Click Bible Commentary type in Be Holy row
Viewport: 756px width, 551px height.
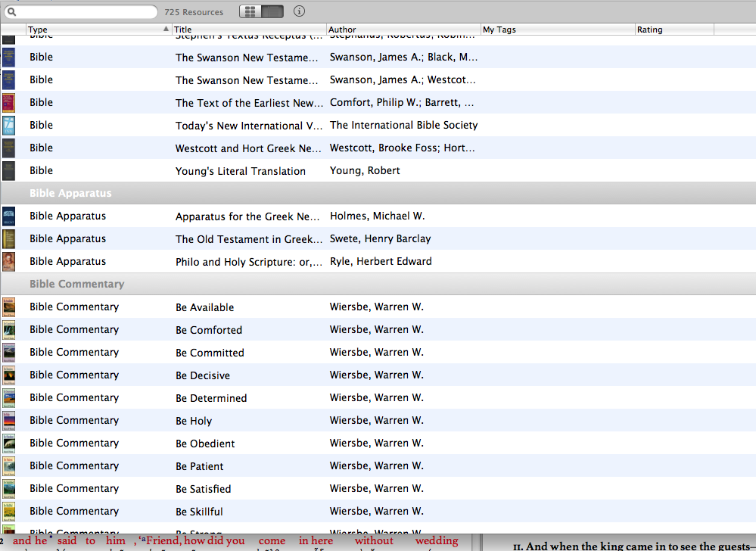74,420
